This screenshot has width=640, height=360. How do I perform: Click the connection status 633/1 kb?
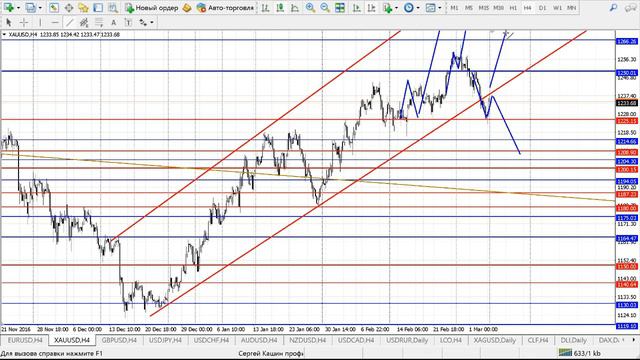coord(580,353)
